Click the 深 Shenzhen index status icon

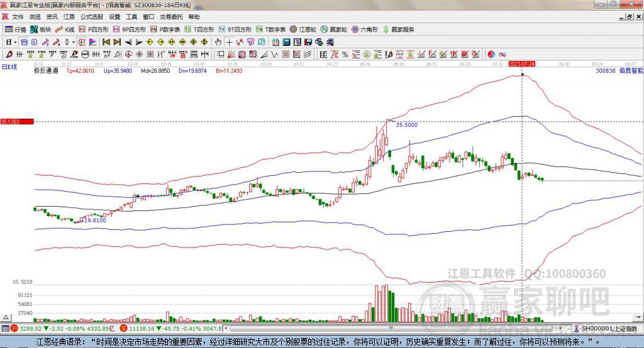pos(123,329)
